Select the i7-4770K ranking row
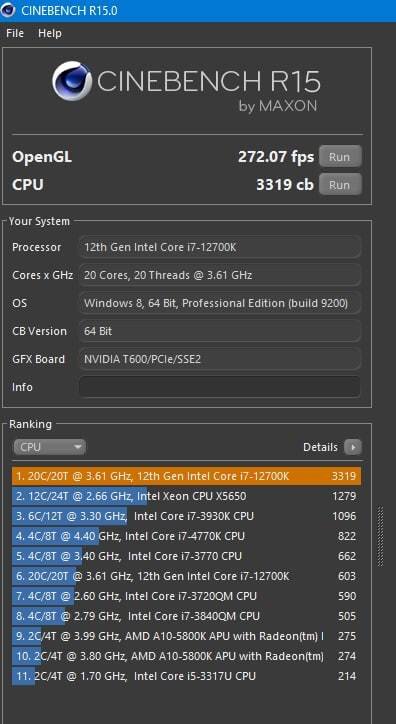 186,536
